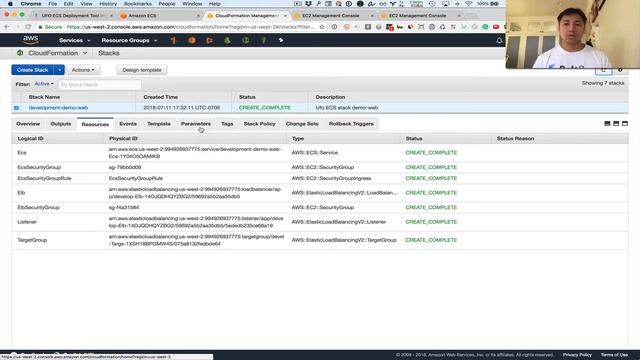The width and height of the screenshot is (640, 360).
Task: Open the development-demo-web stack link
Action: [x=58, y=108]
